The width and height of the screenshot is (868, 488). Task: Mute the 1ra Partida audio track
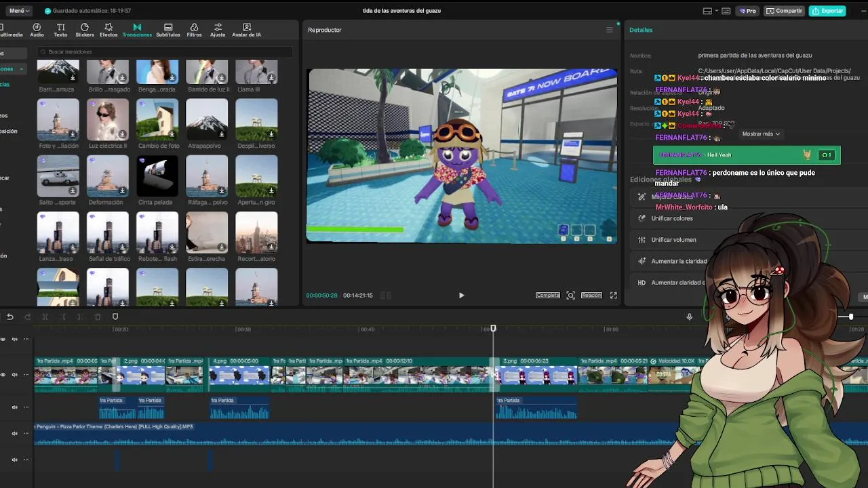coord(14,407)
